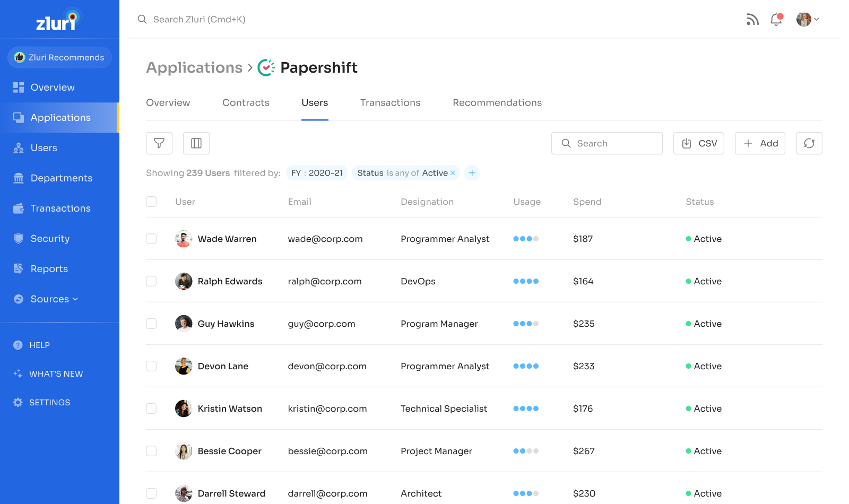Click the Add button

pyautogui.click(x=760, y=143)
